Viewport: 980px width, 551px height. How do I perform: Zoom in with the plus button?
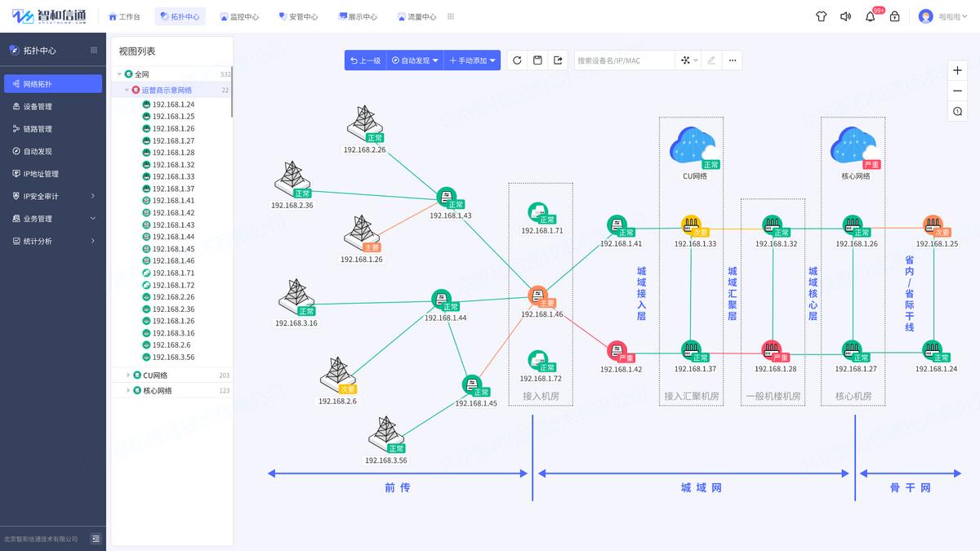957,71
